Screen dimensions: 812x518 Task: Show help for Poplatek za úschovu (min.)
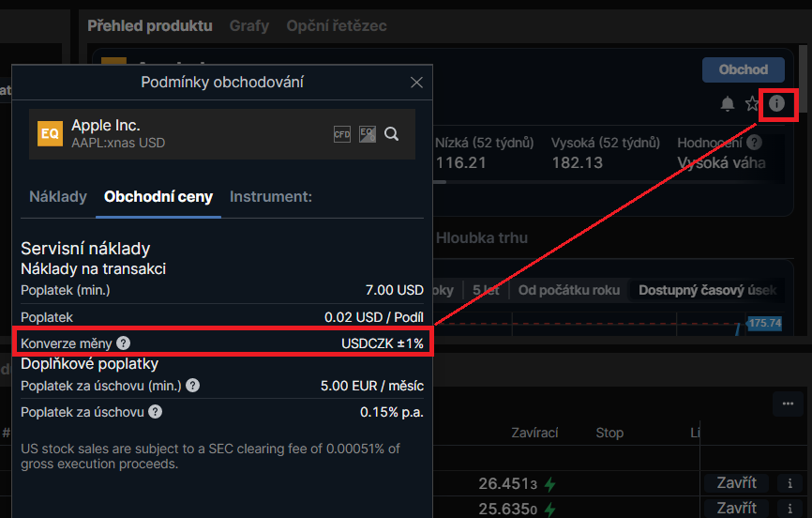pyautogui.click(x=192, y=386)
